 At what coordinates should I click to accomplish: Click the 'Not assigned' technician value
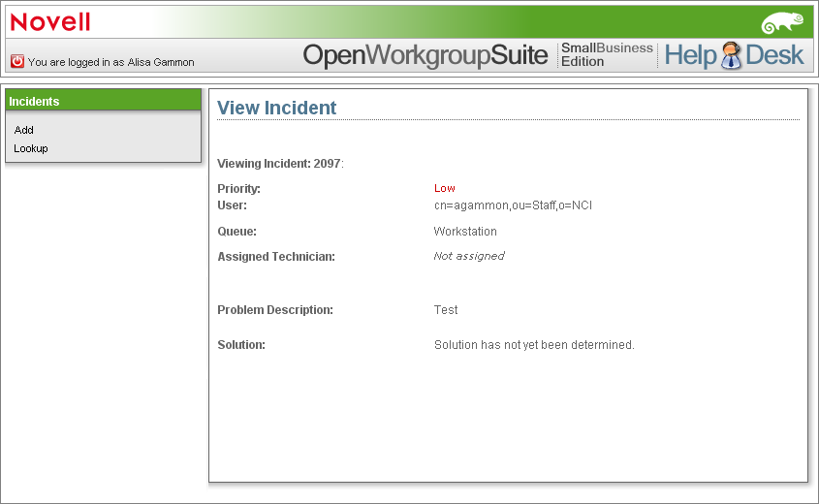pos(468,256)
